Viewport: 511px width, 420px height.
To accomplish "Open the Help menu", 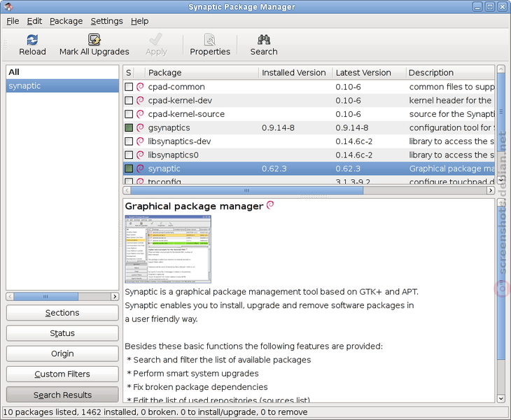I will [140, 21].
